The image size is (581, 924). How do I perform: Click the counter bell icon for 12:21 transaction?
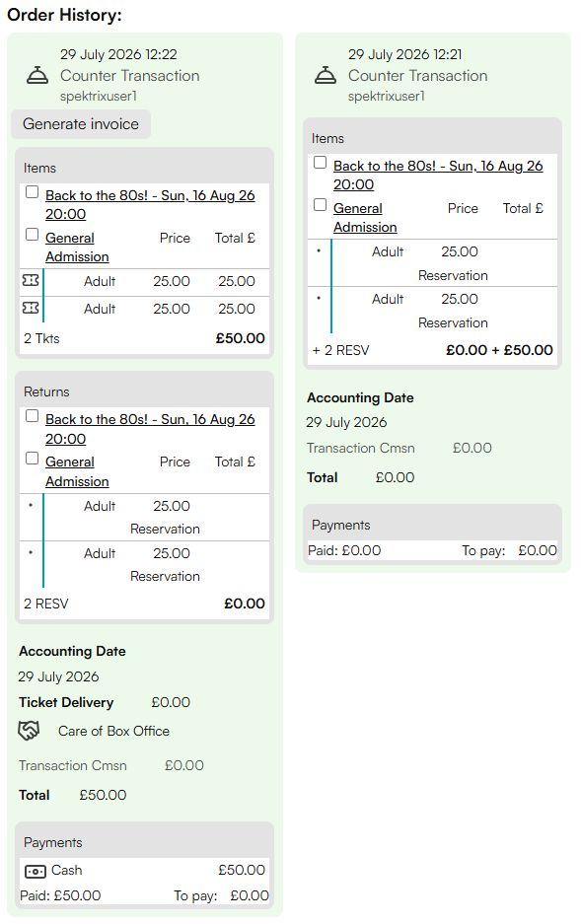326,75
